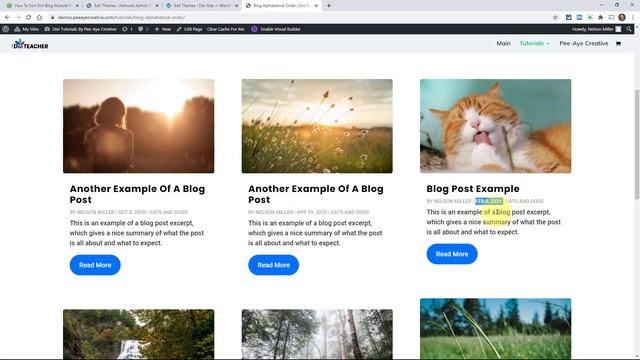Click Read More under Blog Post Example
Screen dimensions: 640x360
[x=452, y=254]
